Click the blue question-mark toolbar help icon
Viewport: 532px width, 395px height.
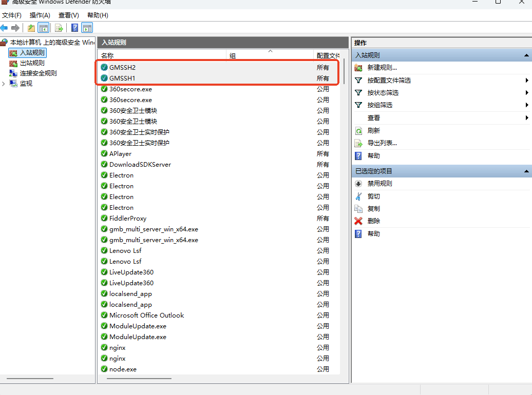[74, 28]
